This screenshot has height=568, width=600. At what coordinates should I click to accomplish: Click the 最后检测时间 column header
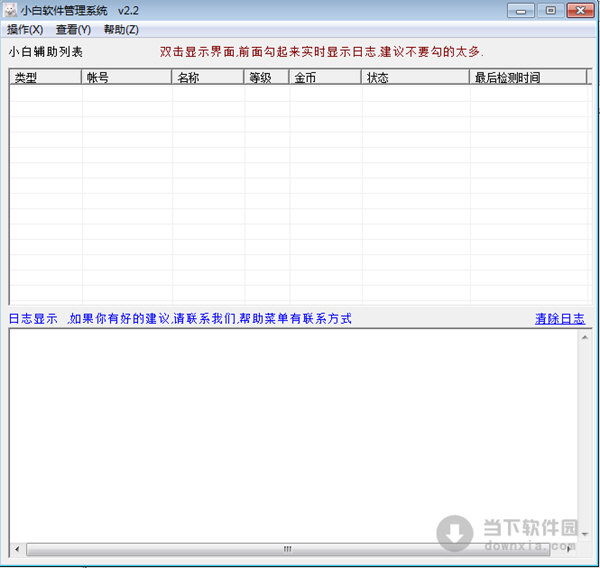click(x=528, y=77)
